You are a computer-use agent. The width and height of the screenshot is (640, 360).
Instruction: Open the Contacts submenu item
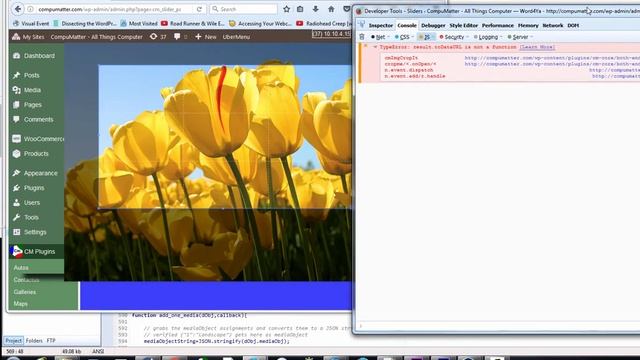click(x=26, y=280)
